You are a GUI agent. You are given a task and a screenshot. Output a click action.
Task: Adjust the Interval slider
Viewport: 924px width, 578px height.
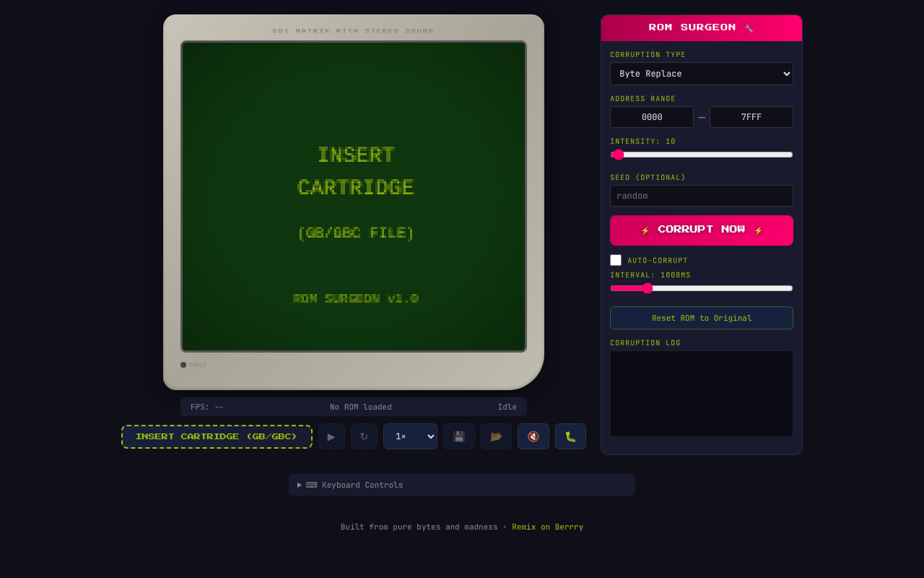pos(702,288)
